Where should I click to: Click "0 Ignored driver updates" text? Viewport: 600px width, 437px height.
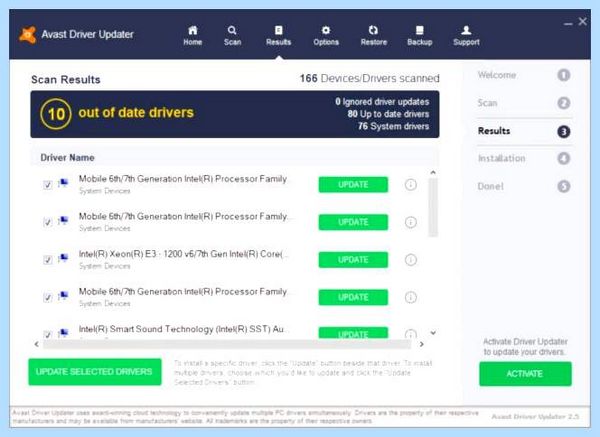[382, 102]
